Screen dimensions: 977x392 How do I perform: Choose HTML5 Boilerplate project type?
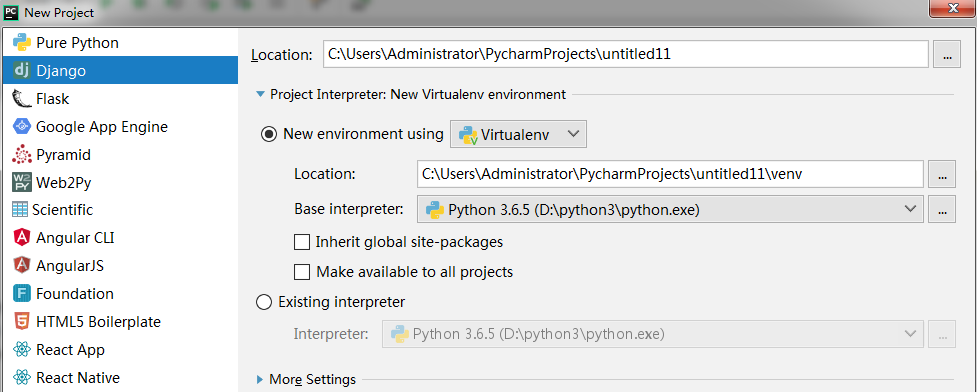120,322
